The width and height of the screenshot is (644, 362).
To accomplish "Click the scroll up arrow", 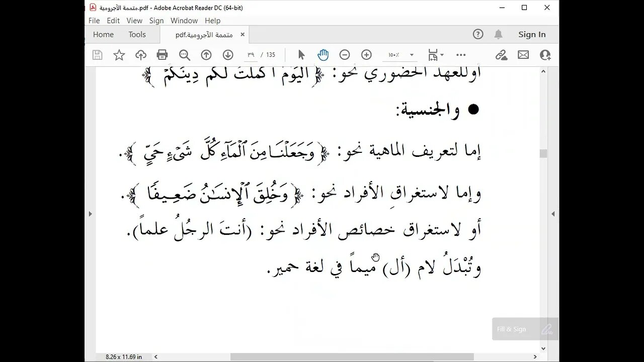I will tap(543, 72).
